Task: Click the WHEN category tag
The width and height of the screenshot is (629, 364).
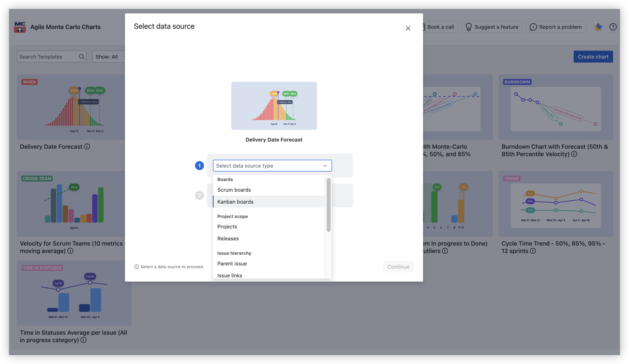Action: [30, 82]
